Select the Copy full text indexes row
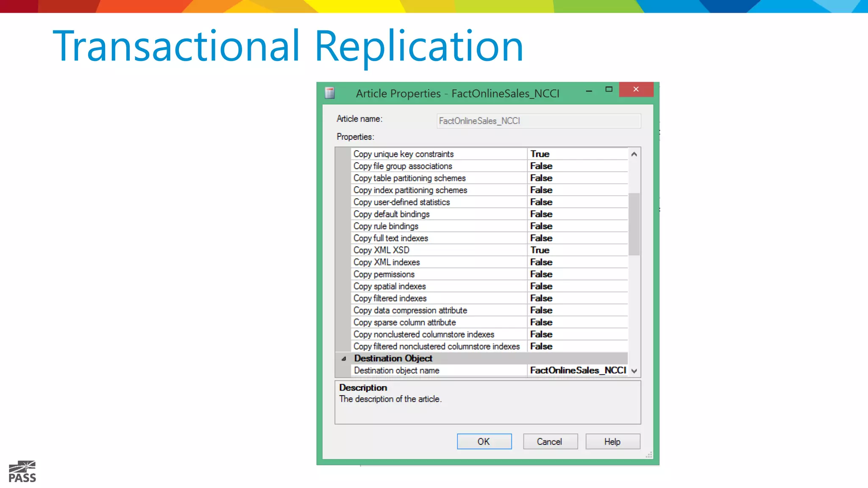This screenshot has height=488, width=868. point(490,238)
